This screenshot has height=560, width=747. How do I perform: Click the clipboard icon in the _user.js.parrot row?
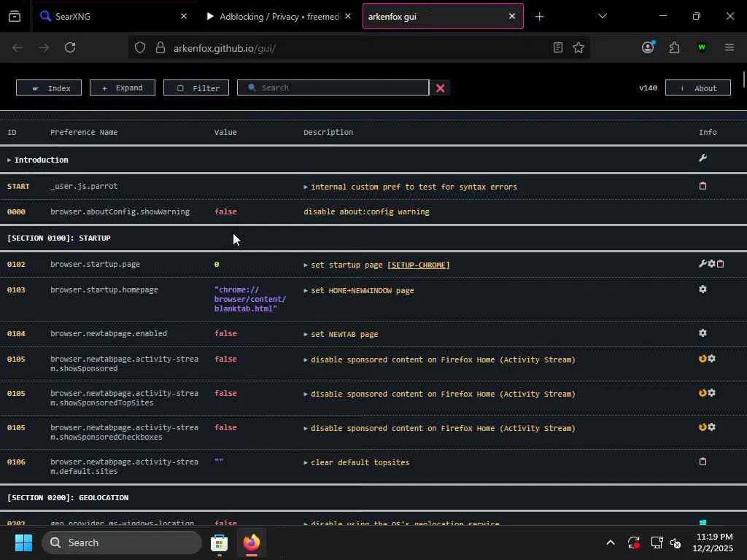click(703, 186)
